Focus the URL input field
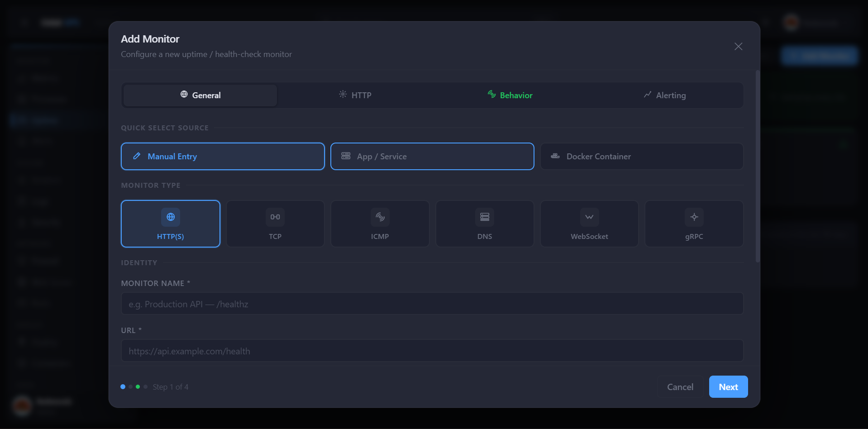The image size is (868, 429). coord(432,351)
